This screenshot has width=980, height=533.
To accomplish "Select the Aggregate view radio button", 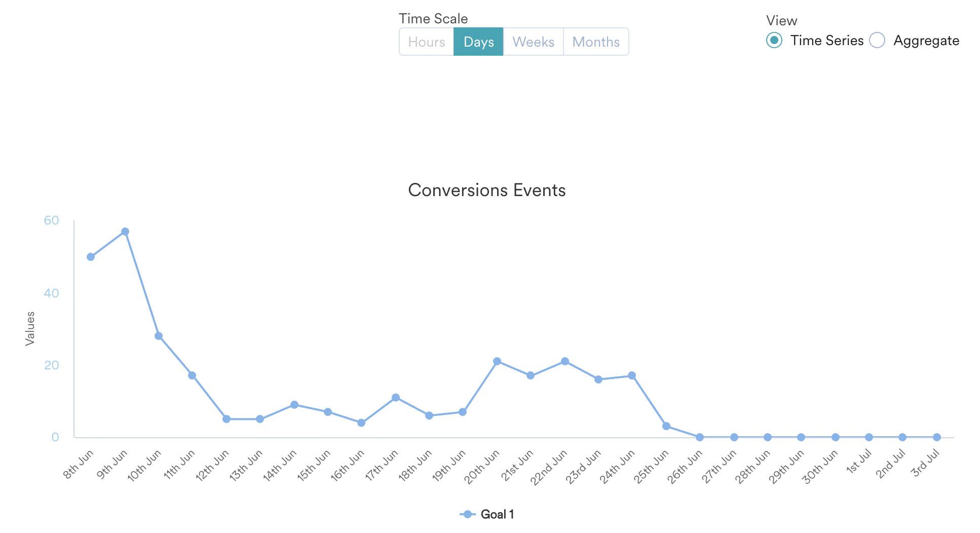I will pos(876,40).
